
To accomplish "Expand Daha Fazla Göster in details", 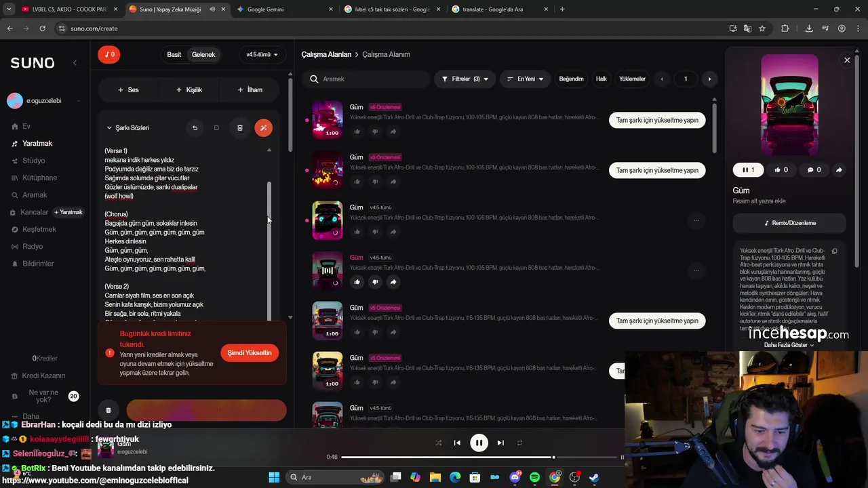I will click(789, 345).
